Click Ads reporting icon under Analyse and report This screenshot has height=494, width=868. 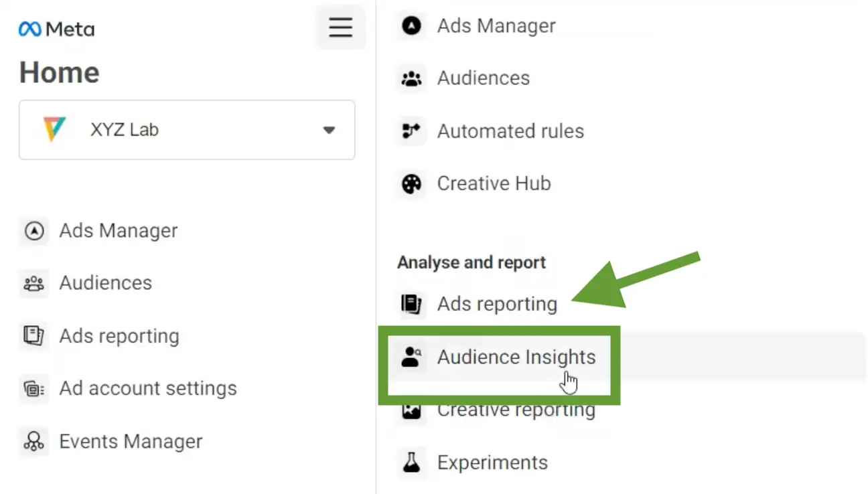411,304
